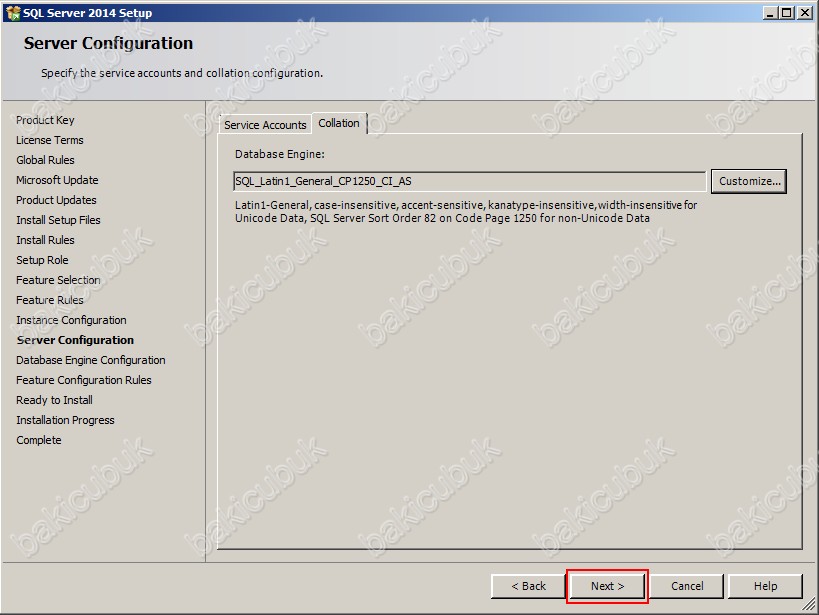Close the SQL Server Setup window
Screen dimensions: 819x615
[805, 13]
